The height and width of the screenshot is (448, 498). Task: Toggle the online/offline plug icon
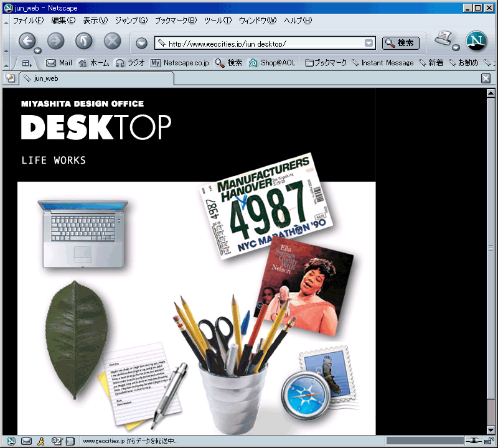pyautogui.click(x=474, y=441)
